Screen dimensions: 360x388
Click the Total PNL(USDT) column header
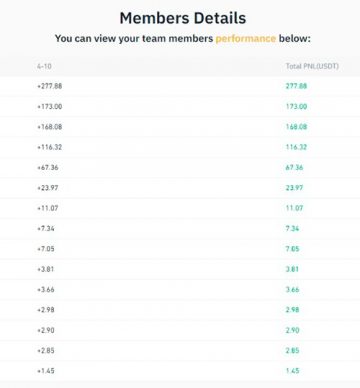(312, 66)
